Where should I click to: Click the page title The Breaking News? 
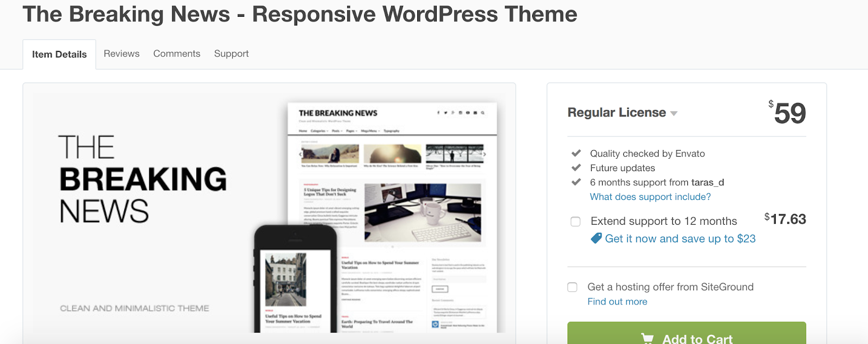[300, 14]
